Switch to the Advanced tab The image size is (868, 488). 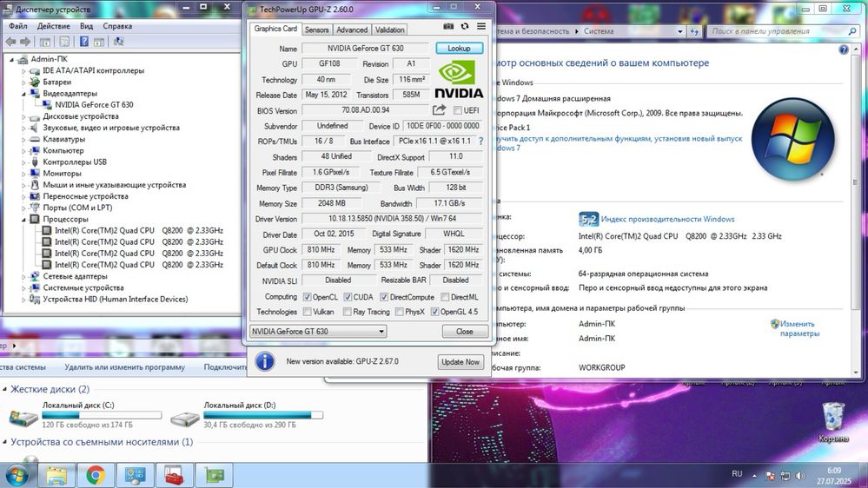pos(352,30)
